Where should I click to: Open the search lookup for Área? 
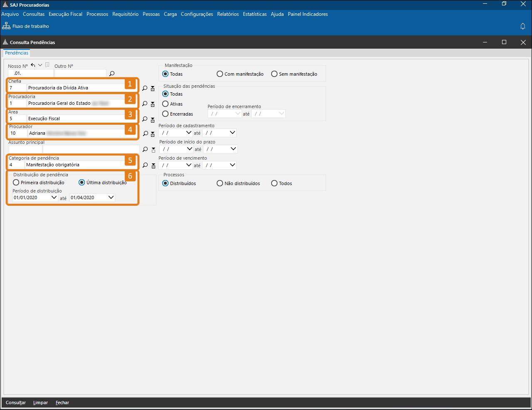pyautogui.click(x=145, y=119)
